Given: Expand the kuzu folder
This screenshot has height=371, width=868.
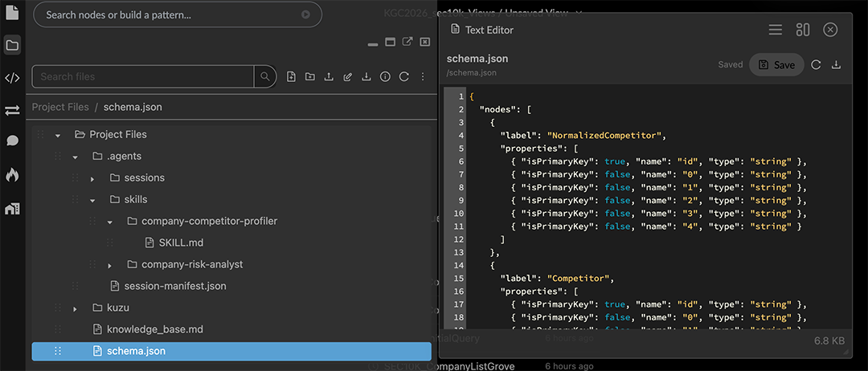Looking at the screenshot, I should (x=76, y=308).
